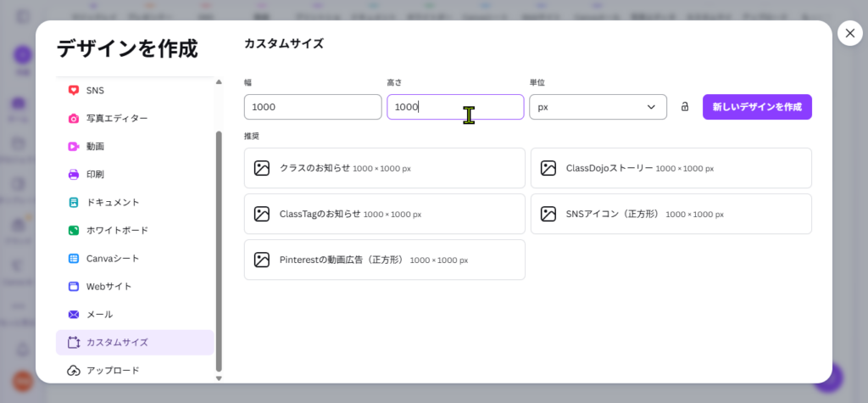Select 写真エディター category
Viewport: 868px width, 403px height.
pos(135,119)
